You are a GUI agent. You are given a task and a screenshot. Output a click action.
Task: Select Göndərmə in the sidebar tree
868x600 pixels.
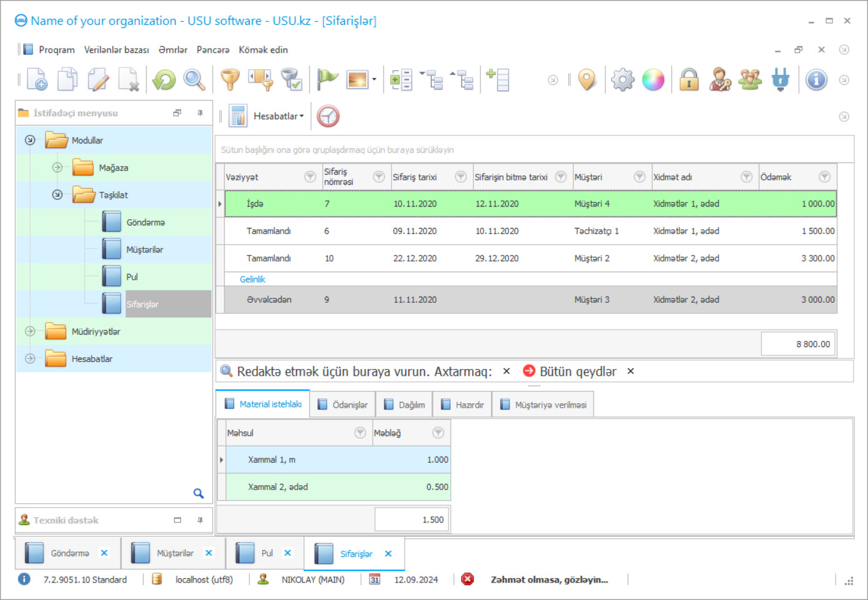(x=145, y=222)
